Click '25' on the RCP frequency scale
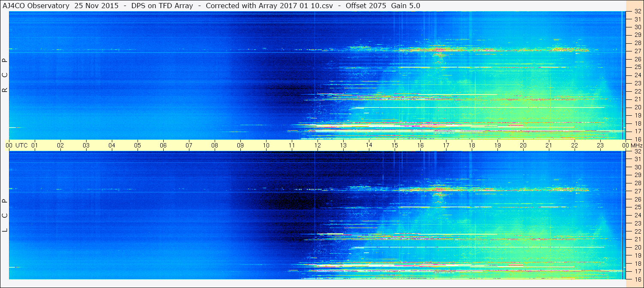This screenshot has height=288, width=644. click(x=637, y=67)
